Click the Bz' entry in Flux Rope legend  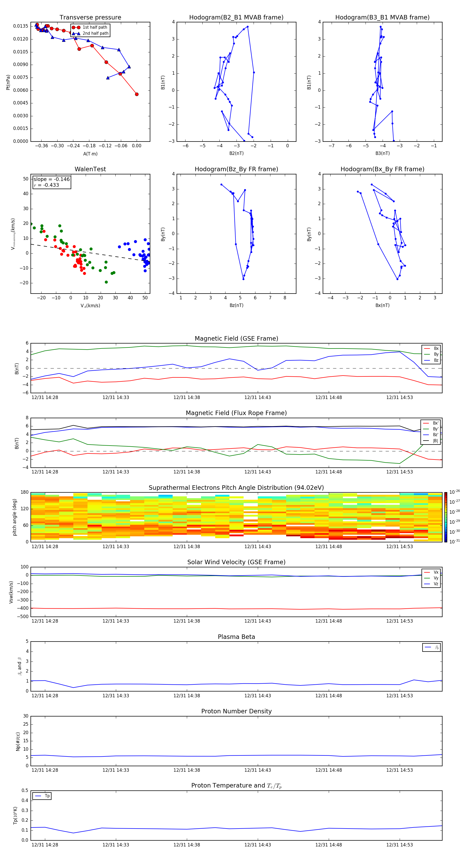pyautogui.click(x=436, y=435)
